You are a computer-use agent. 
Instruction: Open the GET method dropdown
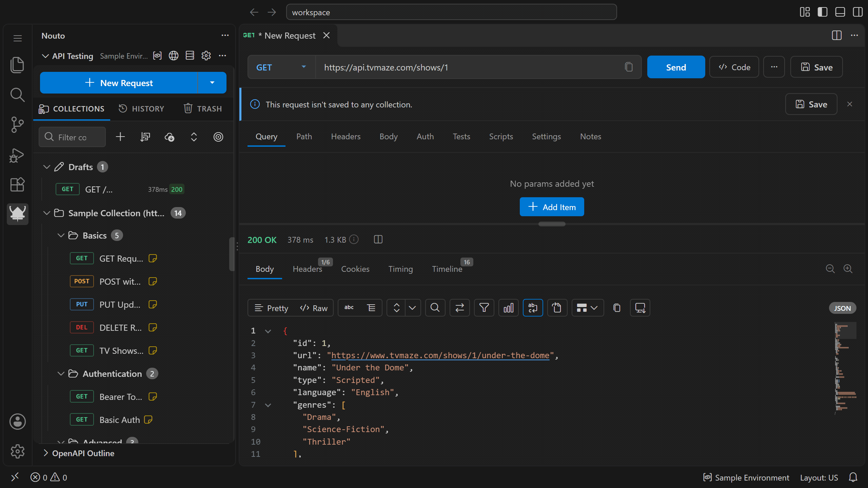[x=281, y=67]
